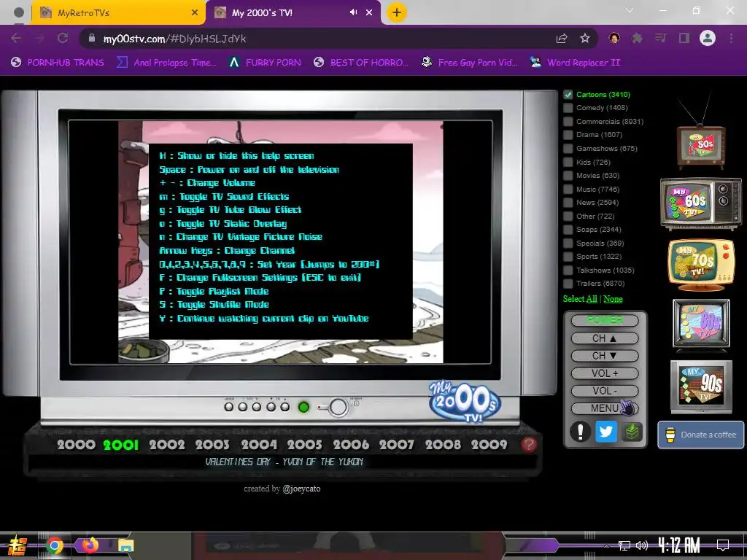
Task: Select the year 2004
Action: tap(259, 445)
